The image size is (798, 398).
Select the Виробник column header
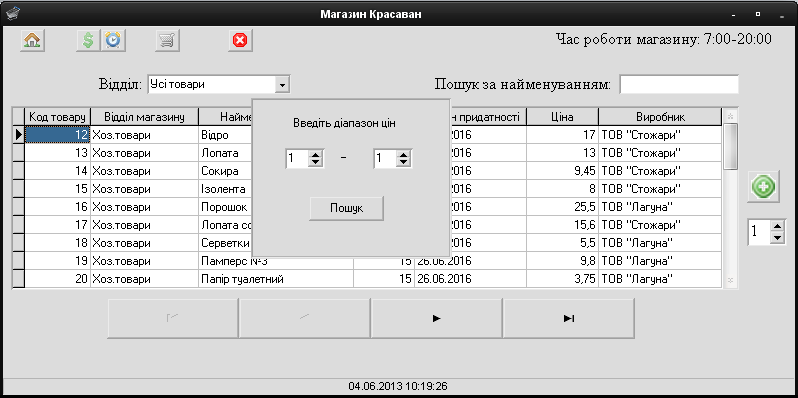pyautogui.click(x=660, y=117)
